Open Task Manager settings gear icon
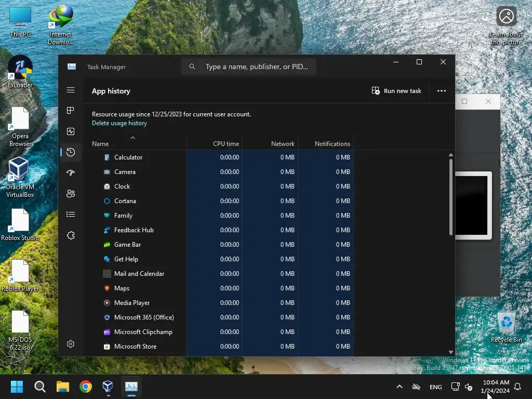The height and width of the screenshot is (399, 532). click(71, 344)
